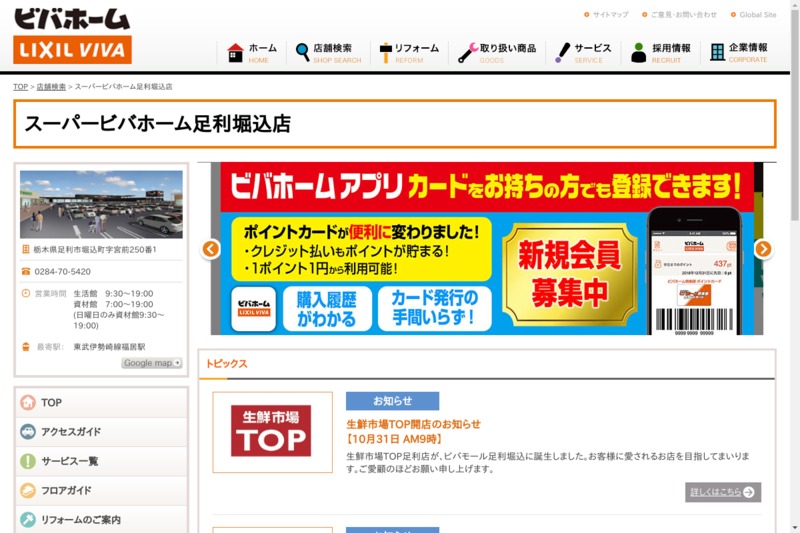The width and height of the screenshot is (800, 533).
Task: Select リフォームのご案内 in sidebar menu
Action: pyautogui.click(x=101, y=520)
